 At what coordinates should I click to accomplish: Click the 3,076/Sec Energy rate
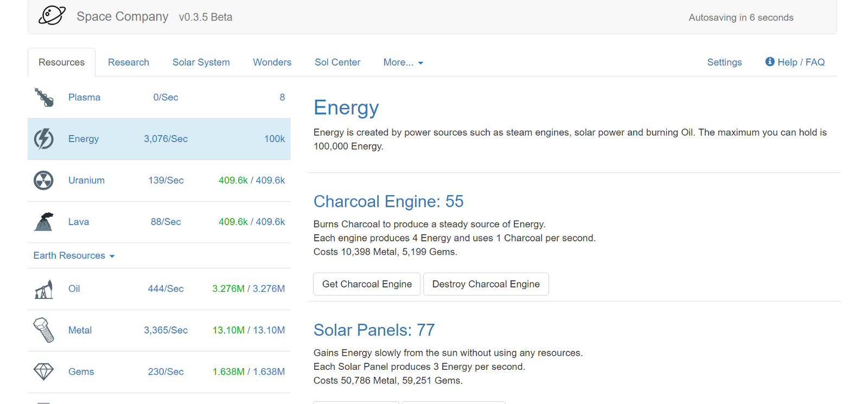(x=165, y=139)
